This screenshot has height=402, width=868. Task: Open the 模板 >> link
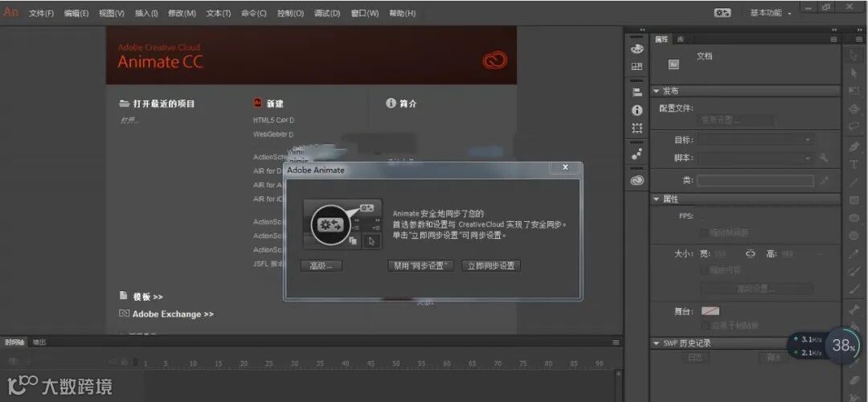tap(148, 297)
